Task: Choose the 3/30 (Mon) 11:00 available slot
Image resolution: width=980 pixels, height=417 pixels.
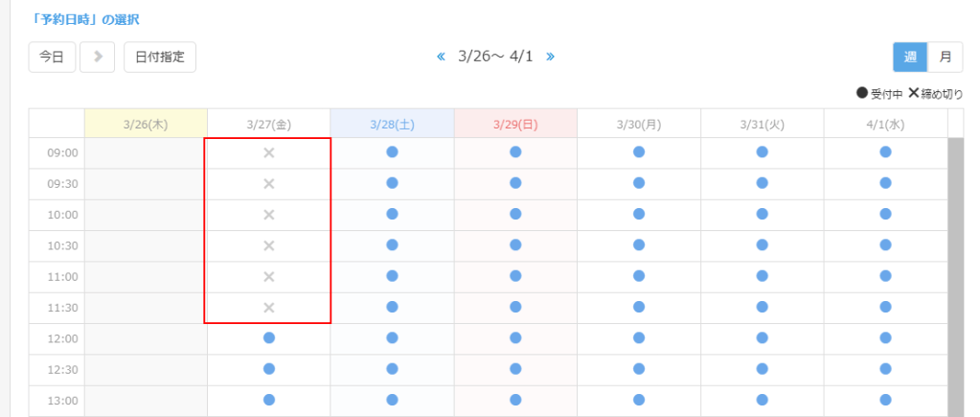Action: click(x=639, y=276)
